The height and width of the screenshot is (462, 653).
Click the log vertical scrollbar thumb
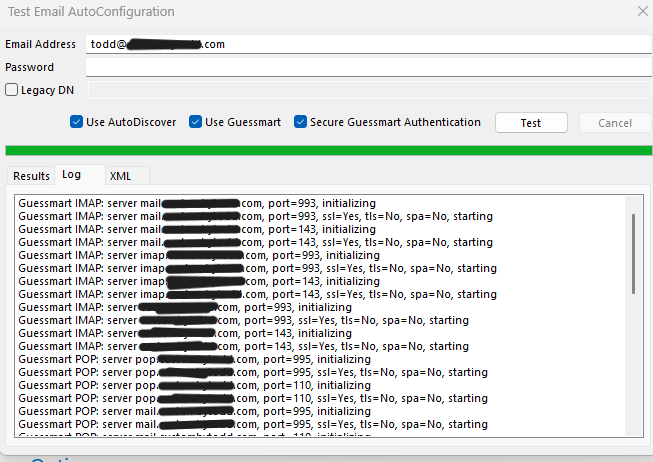(x=633, y=254)
